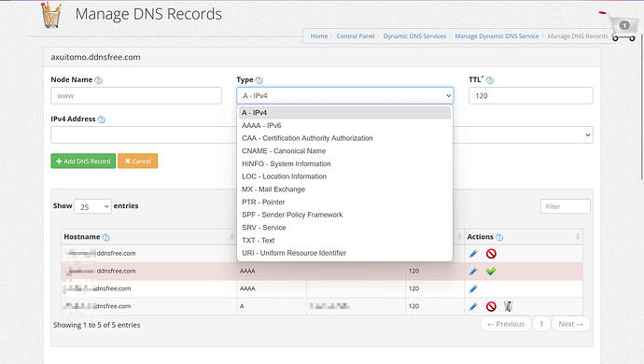Open the Hostname column help icon

click(x=106, y=237)
